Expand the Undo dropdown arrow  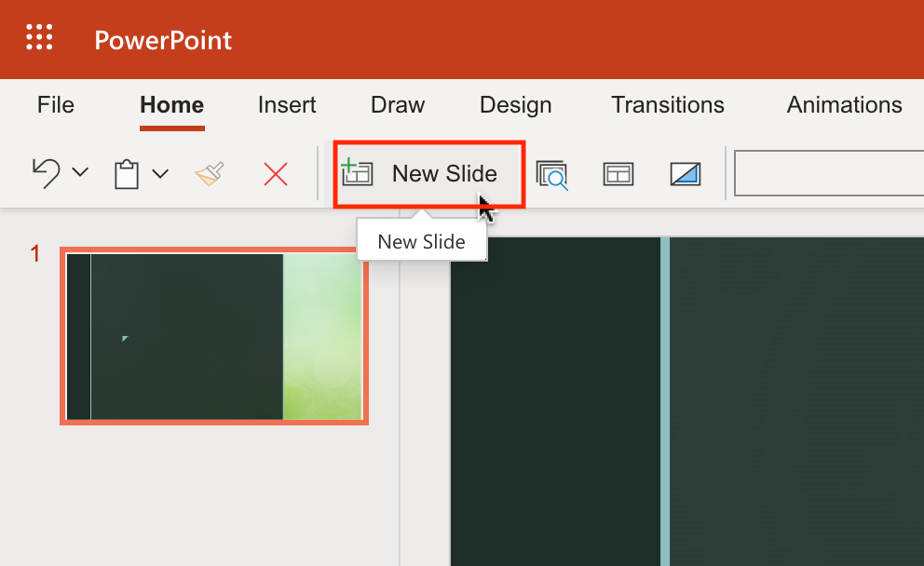(80, 173)
